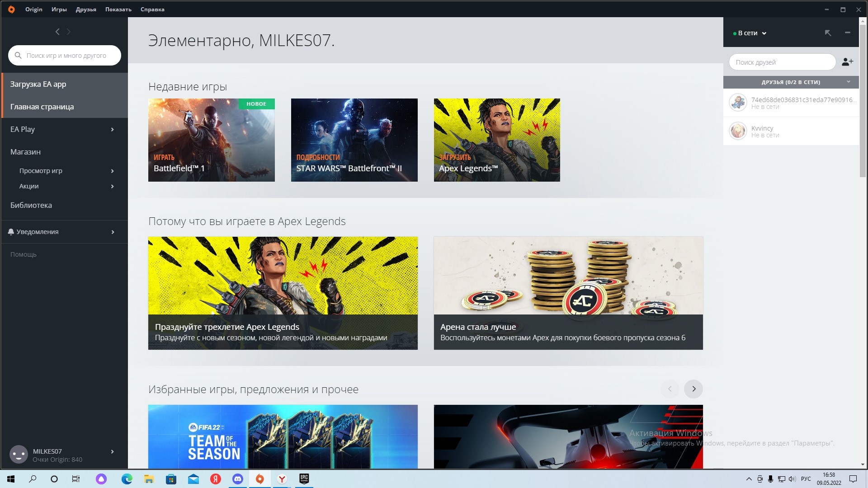Open the action center notifications icon
Screen dimensions: 868x488
tap(853, 479)
